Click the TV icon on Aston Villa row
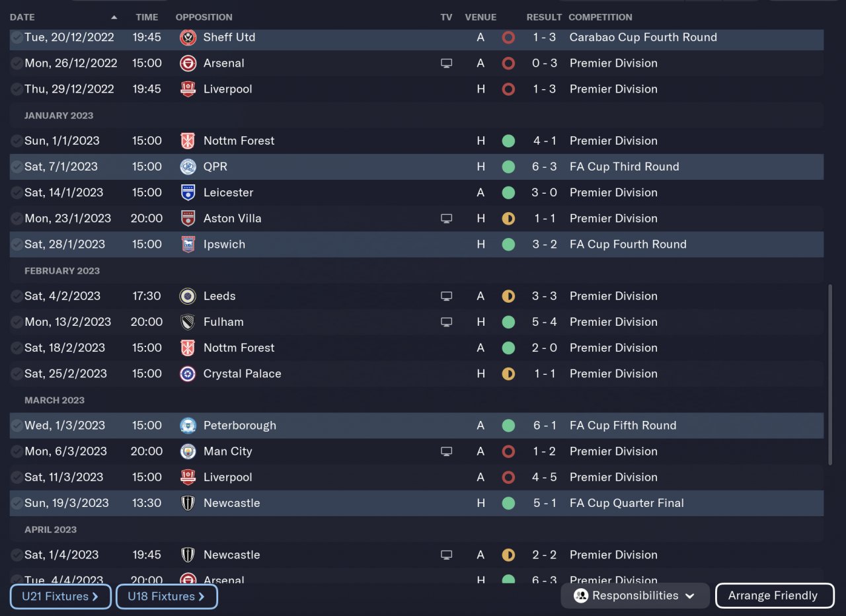The width and height of the screenshot is (846, 616). tap(447, 219)
